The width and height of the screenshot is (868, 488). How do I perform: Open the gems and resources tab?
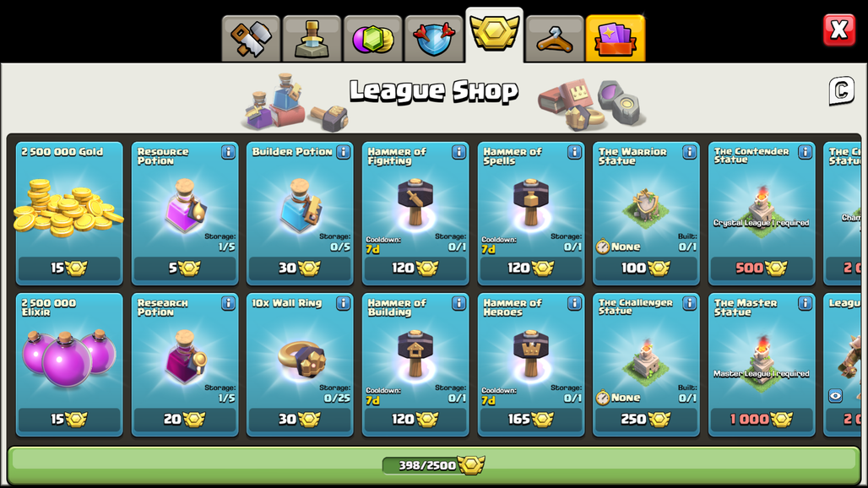372,39
